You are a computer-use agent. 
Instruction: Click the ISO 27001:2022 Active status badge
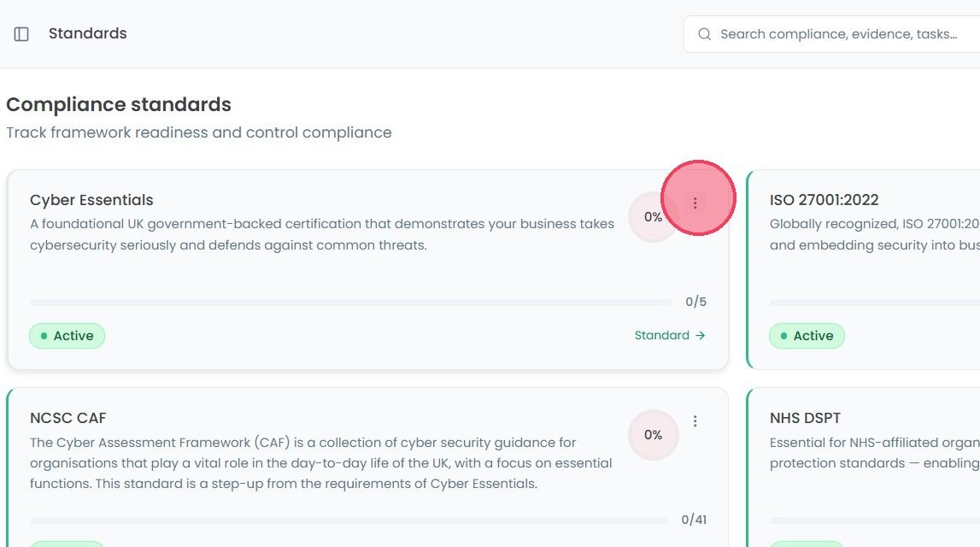coord(807,336)
